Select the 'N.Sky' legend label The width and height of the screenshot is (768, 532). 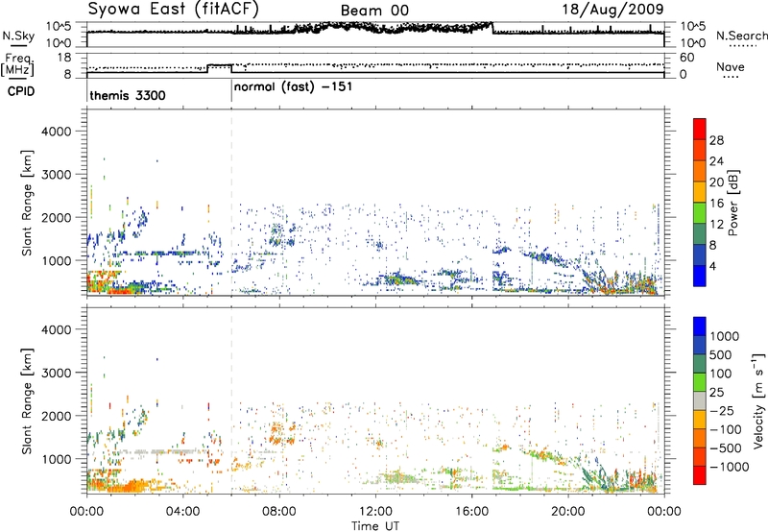coord(18,36)
